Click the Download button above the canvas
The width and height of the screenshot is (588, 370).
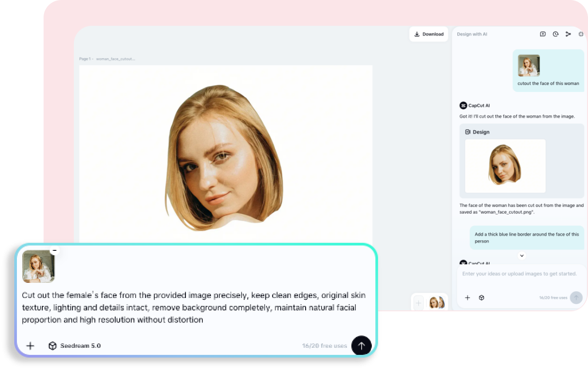[x=429, y=34]
